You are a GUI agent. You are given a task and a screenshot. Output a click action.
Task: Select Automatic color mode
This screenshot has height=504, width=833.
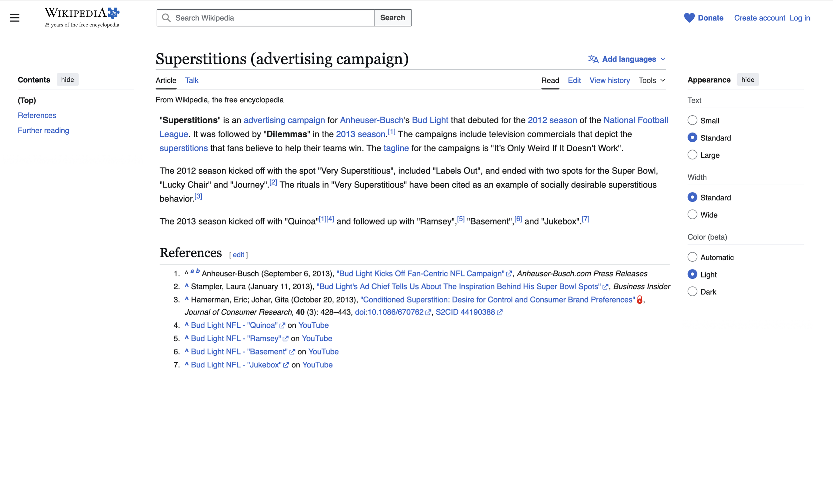point(692,257)
